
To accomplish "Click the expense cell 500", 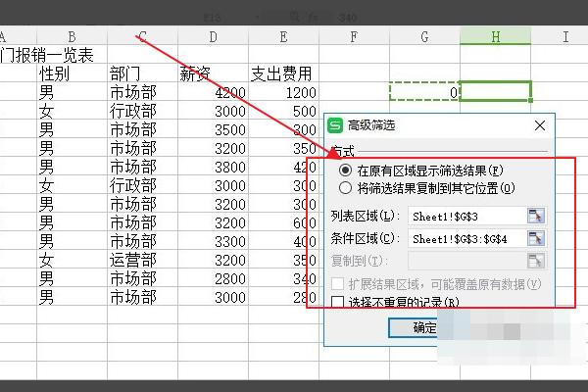I will [283, 111].
